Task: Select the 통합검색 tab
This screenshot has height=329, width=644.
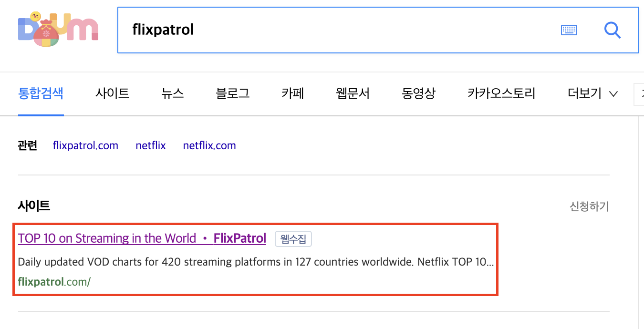Action: (41, 93)
